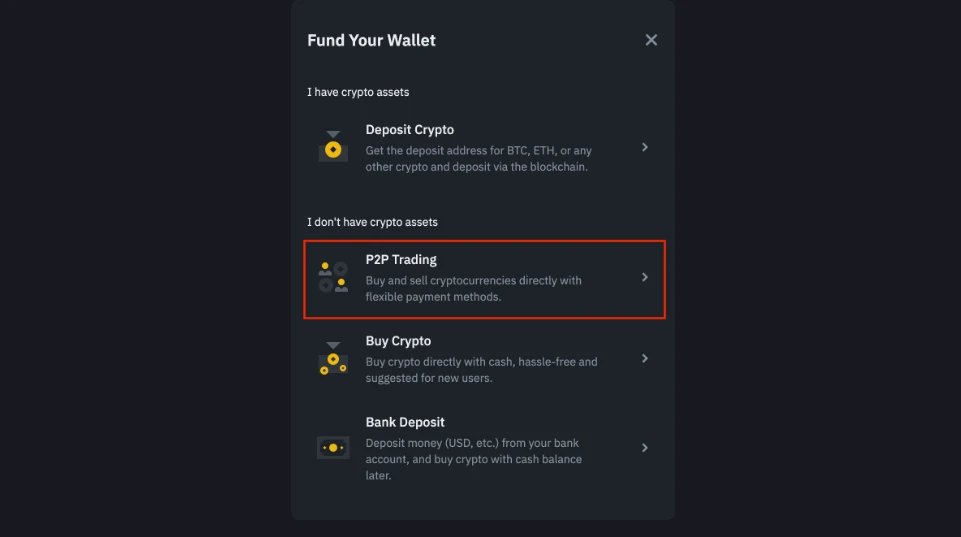Click the Deposit Crypto description text
The image size is (961, 537).
478,159
